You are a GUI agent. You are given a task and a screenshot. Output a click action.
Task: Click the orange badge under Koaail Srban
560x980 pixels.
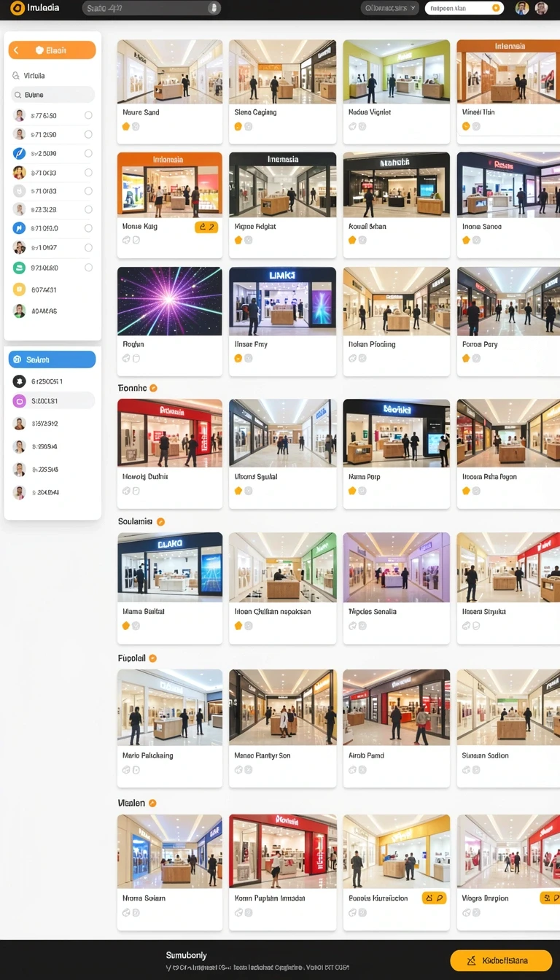(352, 240)
